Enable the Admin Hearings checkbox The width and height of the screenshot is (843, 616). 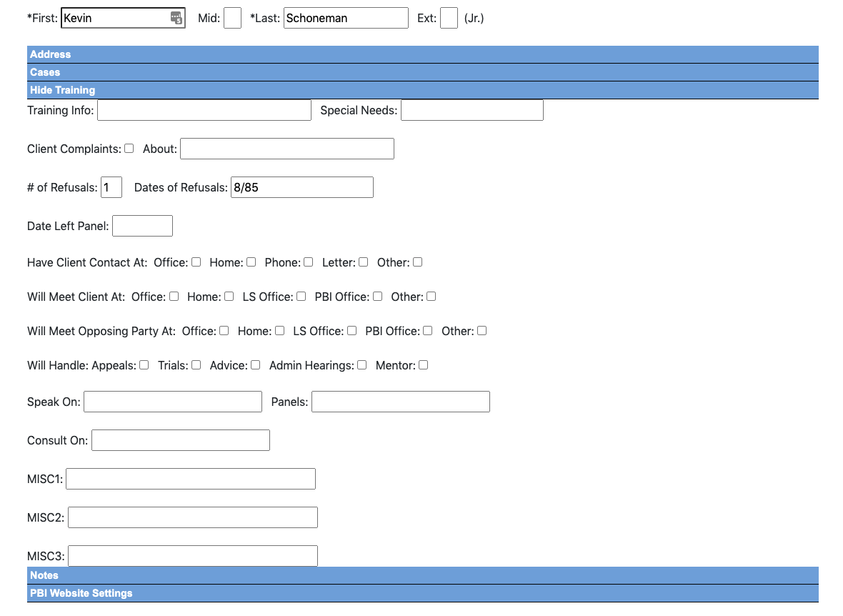click(x=362, y=365)
